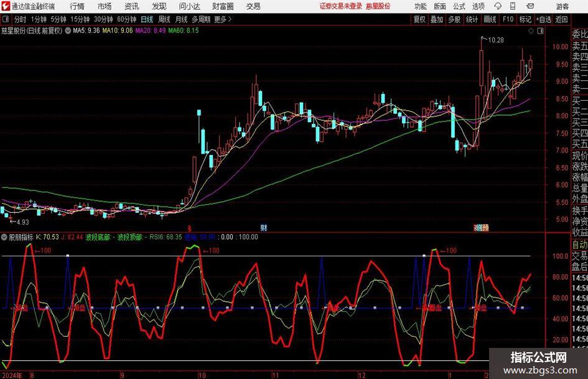Switch to the 5分钟 period

tap(58, 19)
